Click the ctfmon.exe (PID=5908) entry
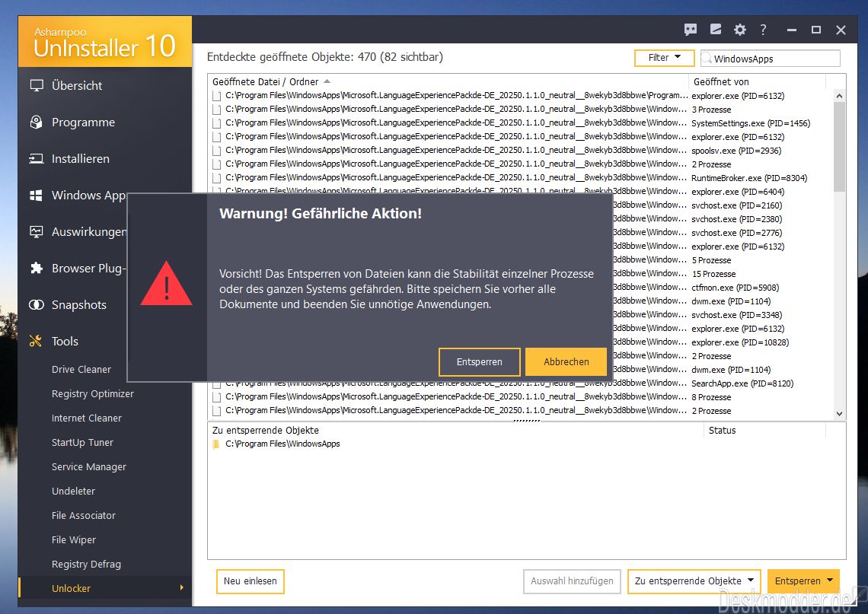 point(736,288)
